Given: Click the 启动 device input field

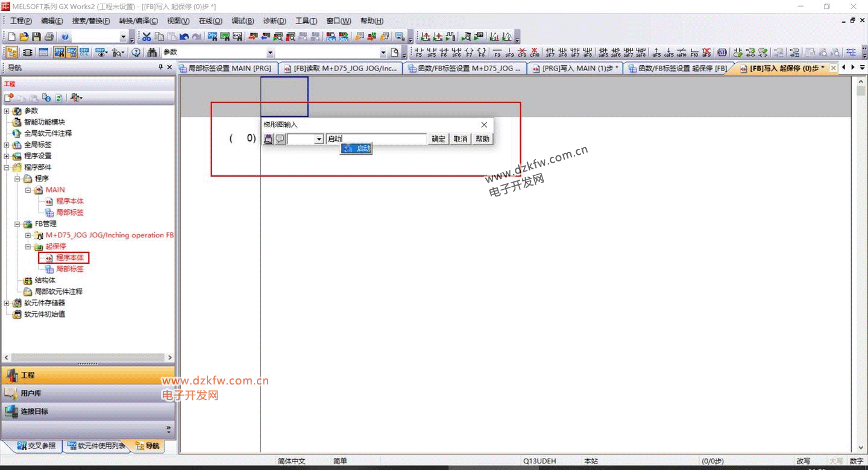Looking at the screenshot, I should [376, 139].
